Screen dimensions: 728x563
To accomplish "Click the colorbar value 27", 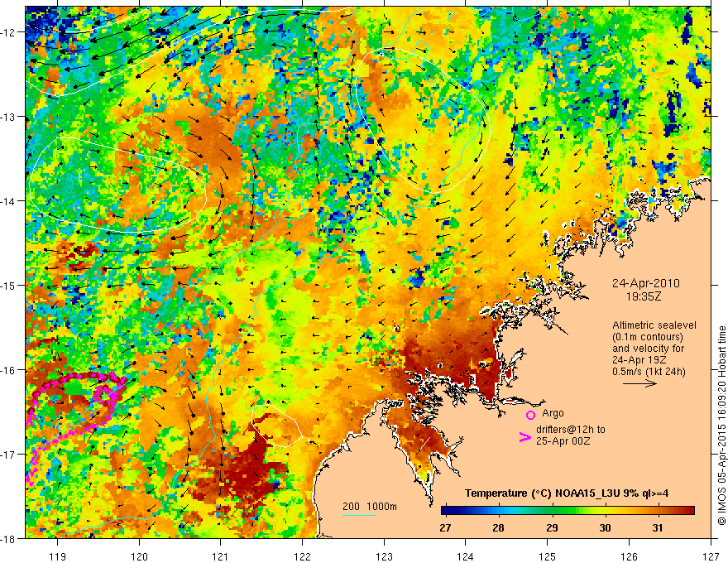I will pyautogui.click(x=445, y=527).
